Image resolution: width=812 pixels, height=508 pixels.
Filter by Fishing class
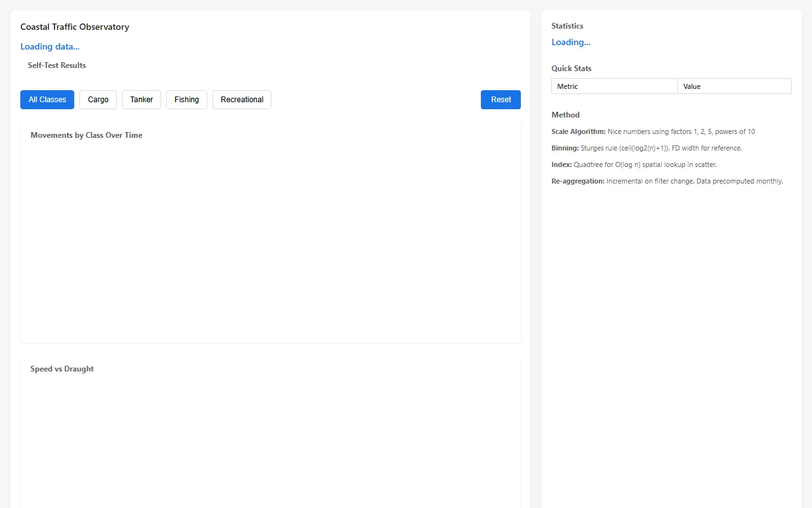click(x=187, y=100)
